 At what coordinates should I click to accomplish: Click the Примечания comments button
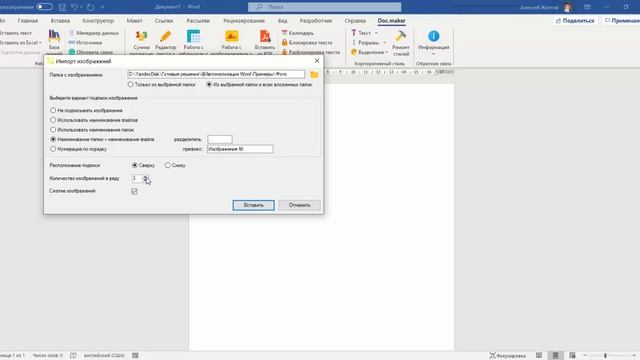tap(622, 20)
